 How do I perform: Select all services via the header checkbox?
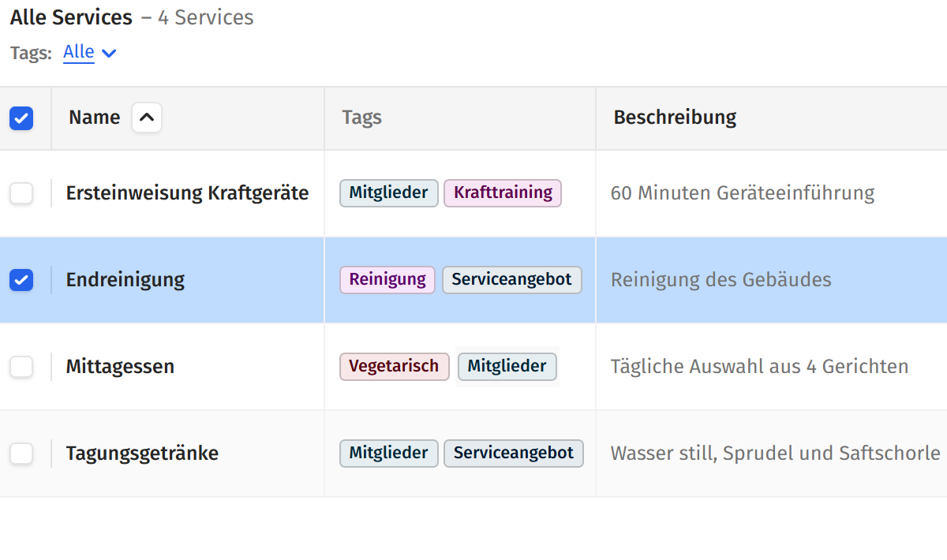[x=21, y=118]
